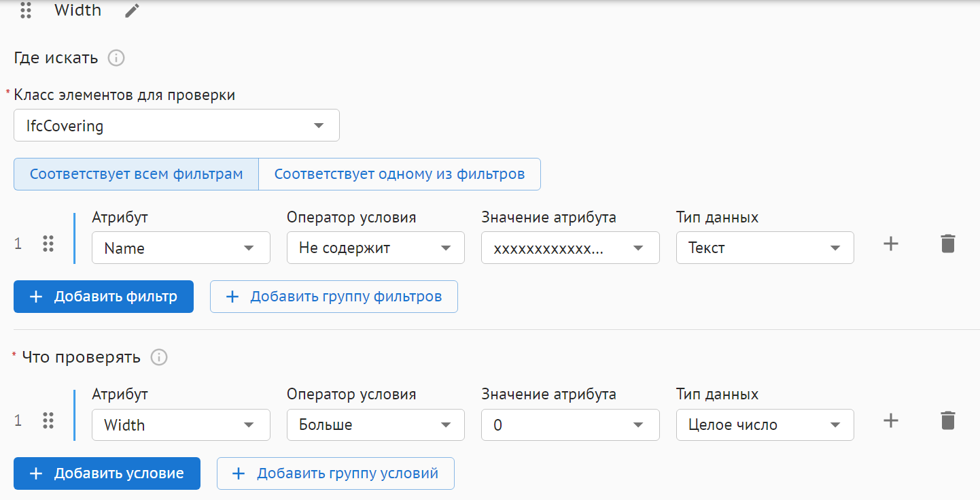Open the Name attribute dropdown
Screen dimensions: 980x500
point(181,248)
